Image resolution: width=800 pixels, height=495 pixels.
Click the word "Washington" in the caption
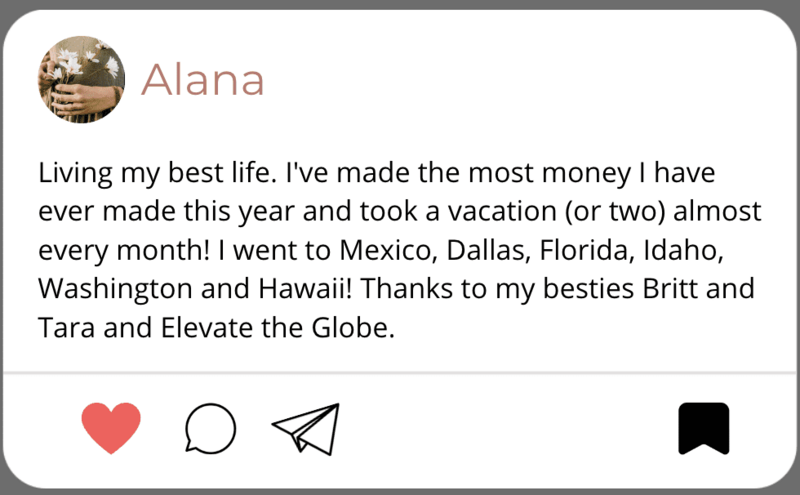[115, 290]
